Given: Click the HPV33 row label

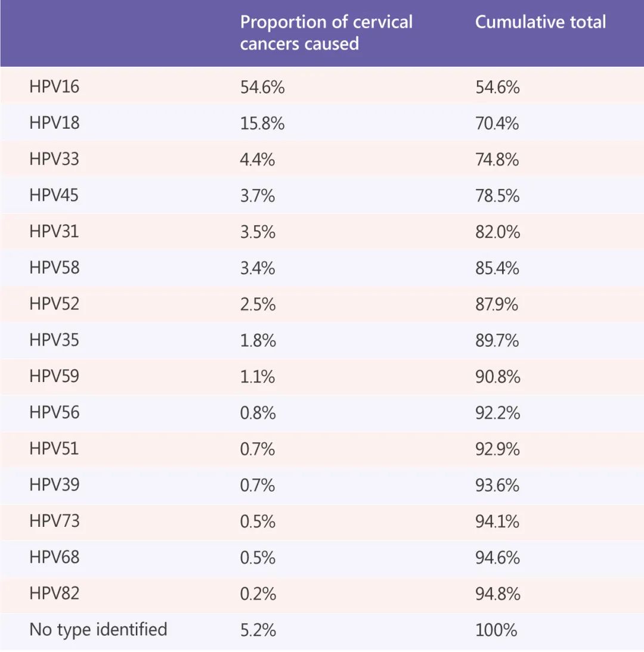Looking at the screenshot, I should pos(54,160).
